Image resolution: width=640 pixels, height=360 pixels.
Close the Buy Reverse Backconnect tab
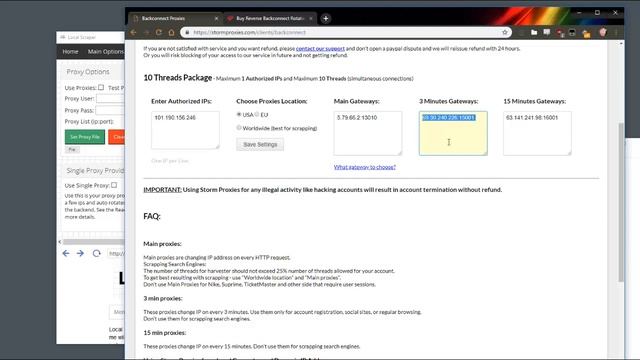(311, 18)
